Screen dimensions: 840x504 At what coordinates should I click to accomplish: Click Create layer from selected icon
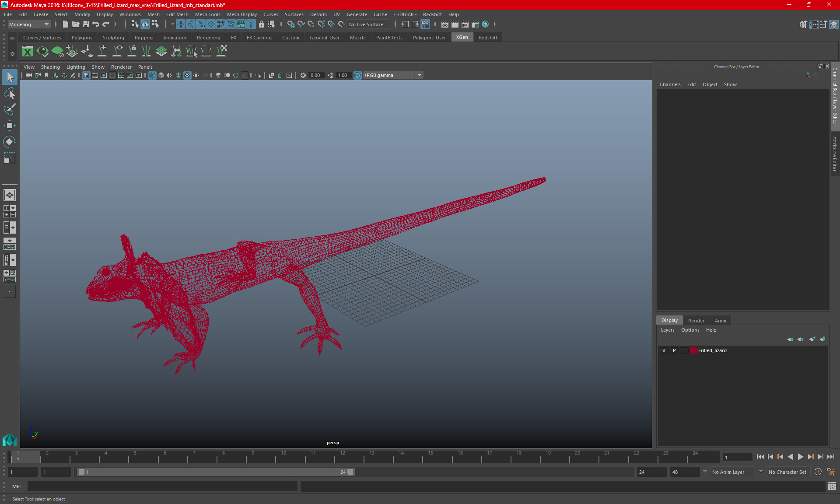[x=822, y=339]
